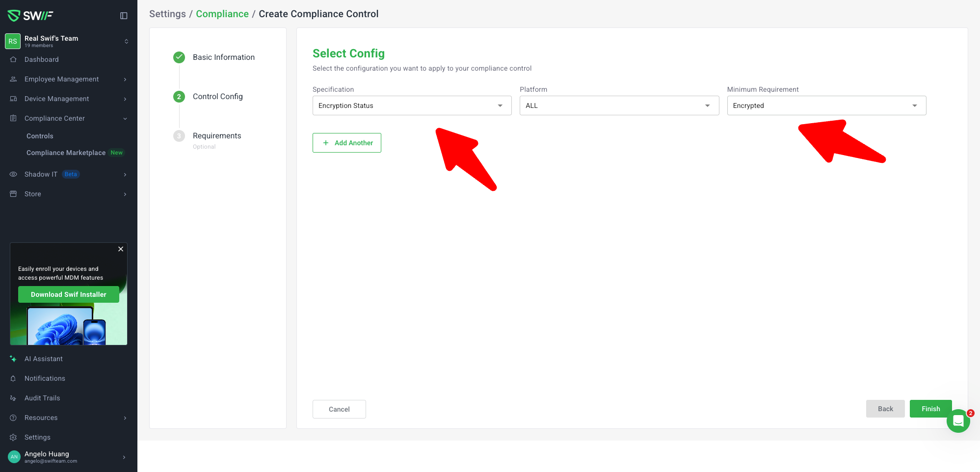Expand the Employee Management menu
This screenshot has height=472, width=980.
(61, 79)
